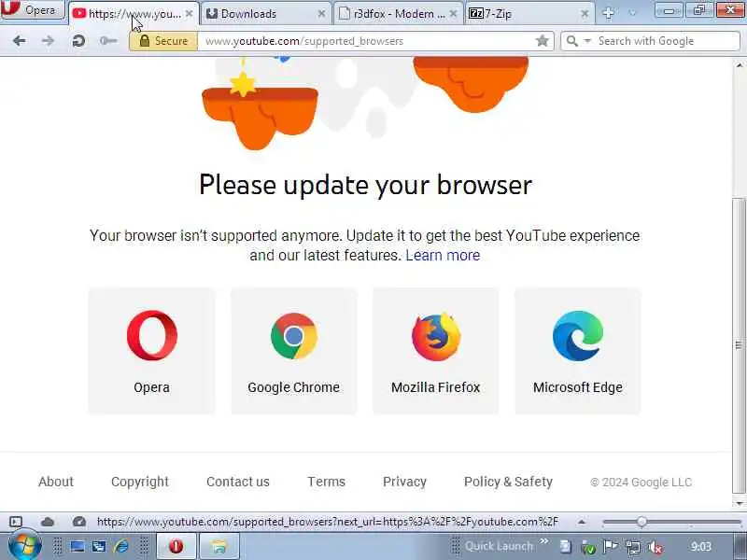Image resolution: width=747 pixels, height=560 pixels.
Task: Click the taskbar clock showing 9:03
Action: [x=701, y=547]
